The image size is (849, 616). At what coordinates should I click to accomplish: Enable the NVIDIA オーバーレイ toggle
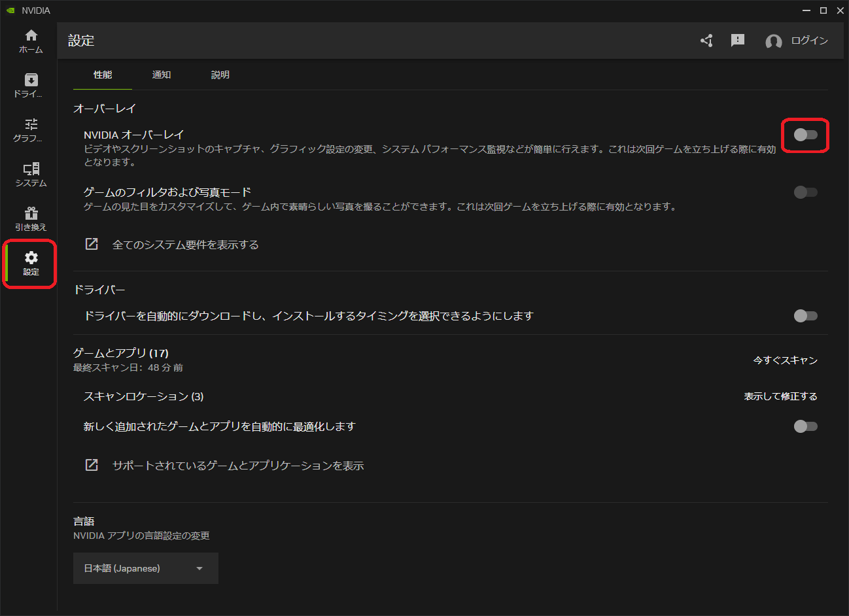805,135
